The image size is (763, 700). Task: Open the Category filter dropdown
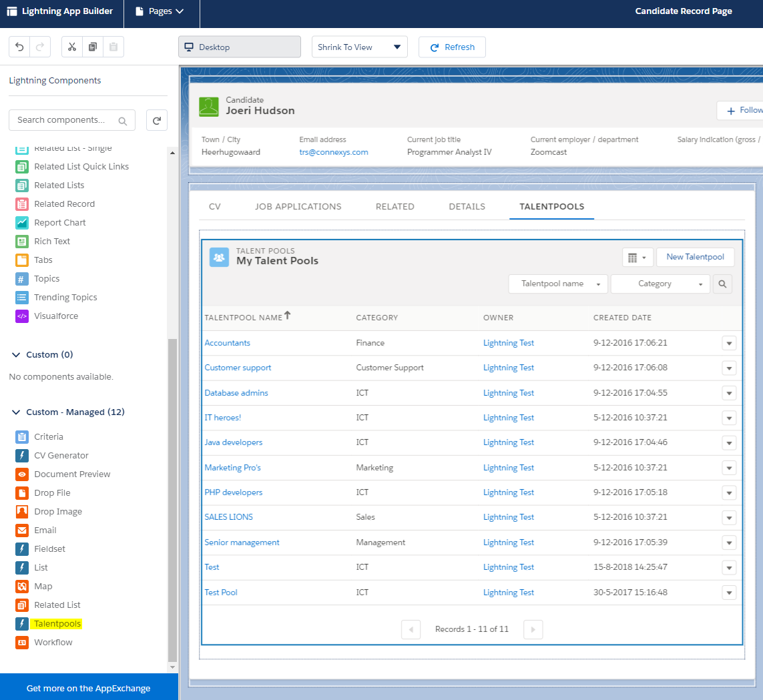pyautogui.click(x=660, y=284)
